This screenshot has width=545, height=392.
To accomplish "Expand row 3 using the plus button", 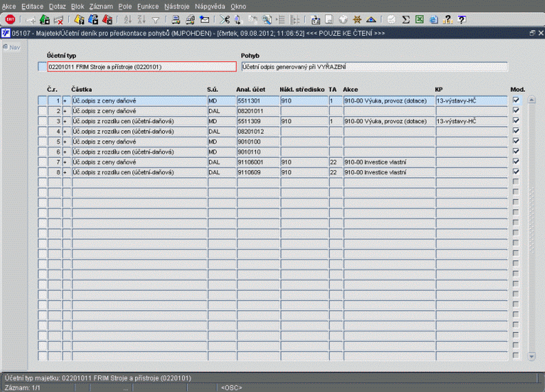I will coord(66,121).
